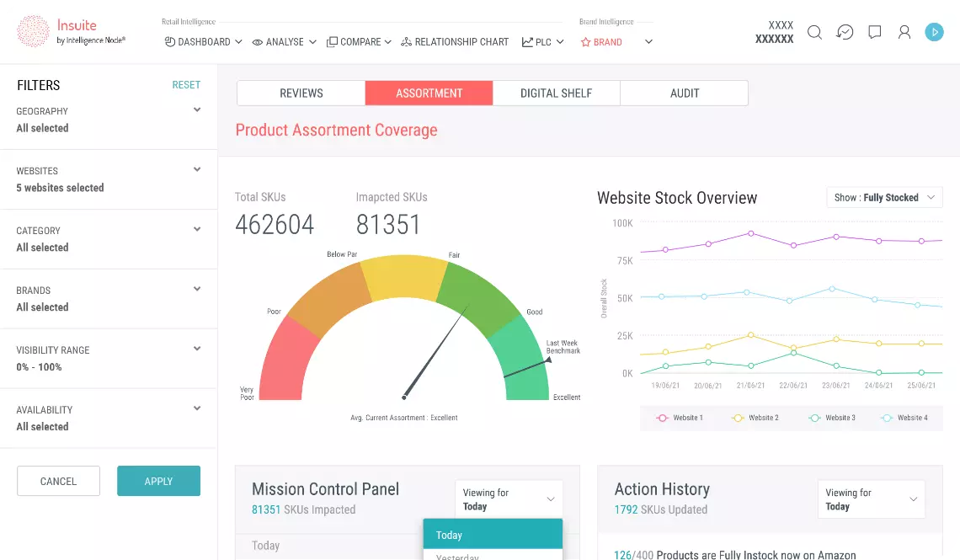The image size is (960, 560).
Task: Click the 1792 SKUs Updated link
Action: point(661,509)
